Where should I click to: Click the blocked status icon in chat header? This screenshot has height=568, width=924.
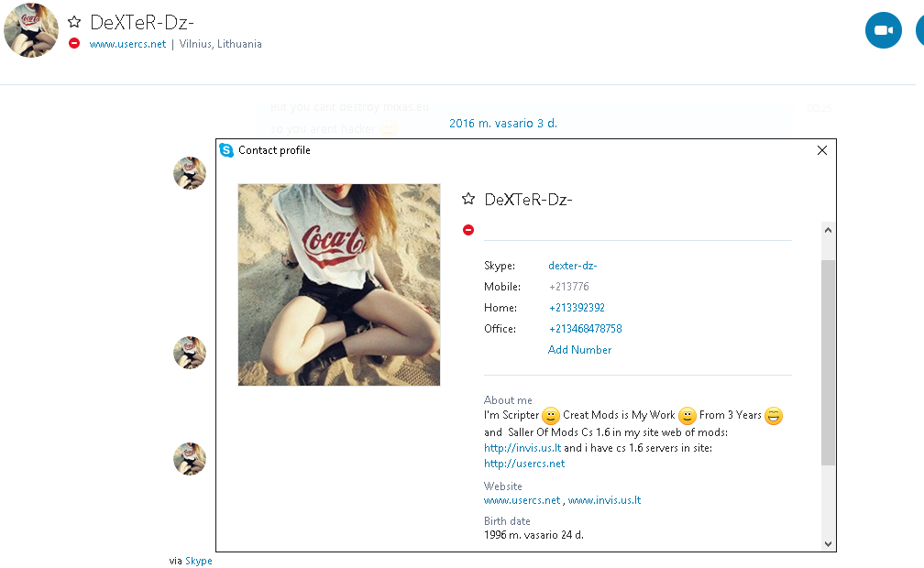click(74, 43)
